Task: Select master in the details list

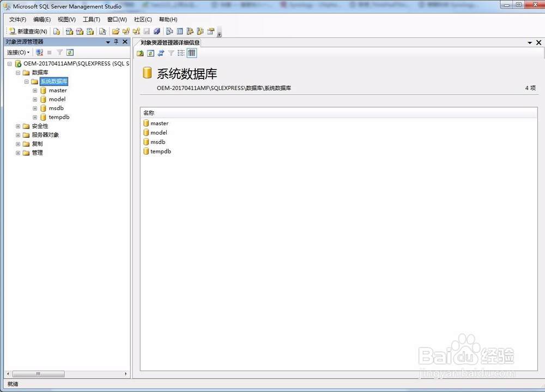Action: click(x=159, y=123)
